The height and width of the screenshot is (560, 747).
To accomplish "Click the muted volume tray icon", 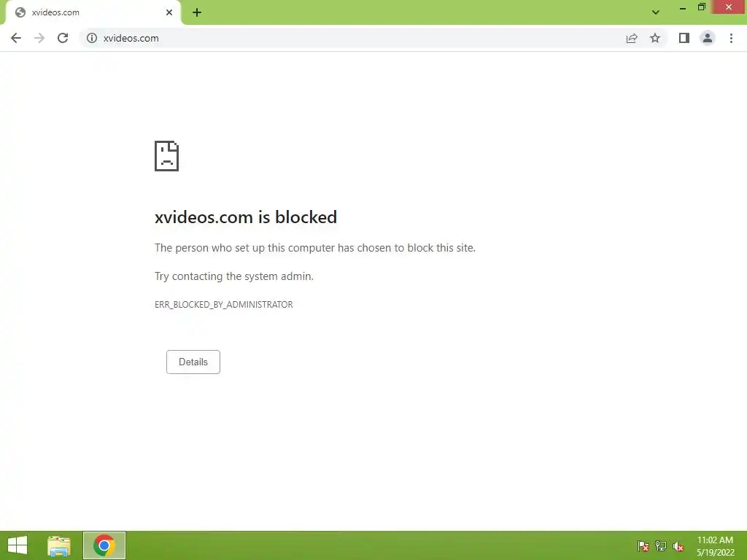I will click(x=678, y=545).
